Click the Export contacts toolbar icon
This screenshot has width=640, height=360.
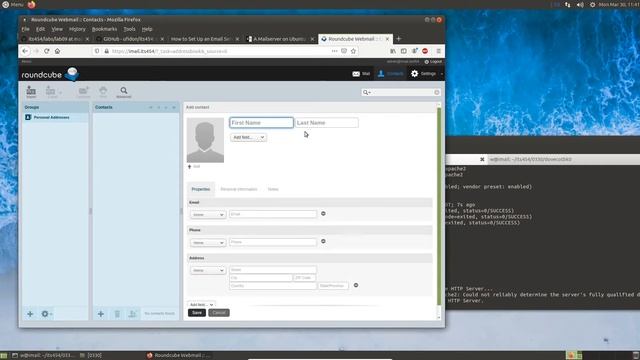click(52, 91)
